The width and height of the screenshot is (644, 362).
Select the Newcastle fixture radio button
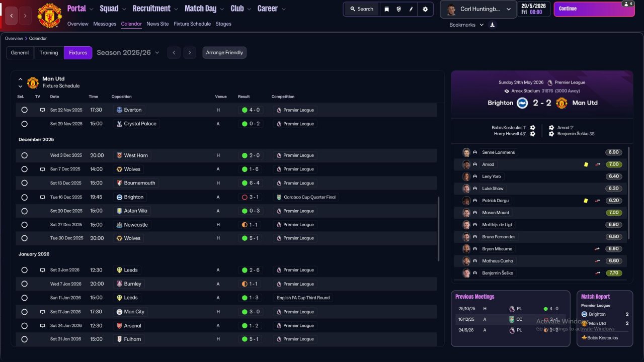24,225
